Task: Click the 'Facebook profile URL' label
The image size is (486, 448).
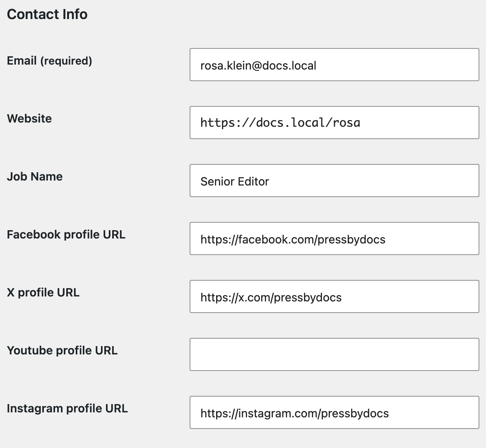Action: point(66,235)
